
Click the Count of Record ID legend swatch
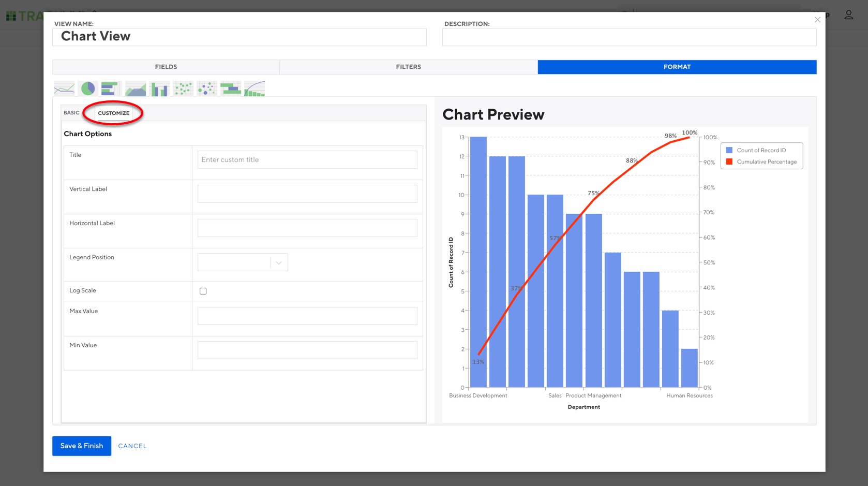tap(729, 150)
